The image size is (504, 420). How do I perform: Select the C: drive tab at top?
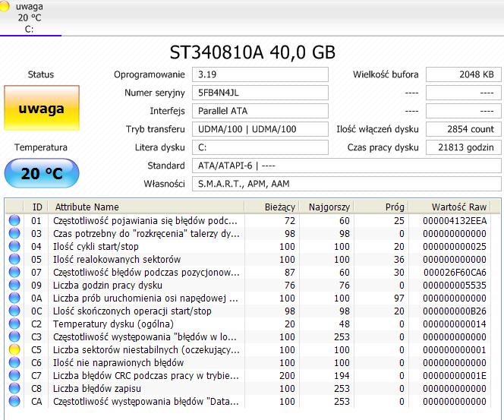click(30, 17)
